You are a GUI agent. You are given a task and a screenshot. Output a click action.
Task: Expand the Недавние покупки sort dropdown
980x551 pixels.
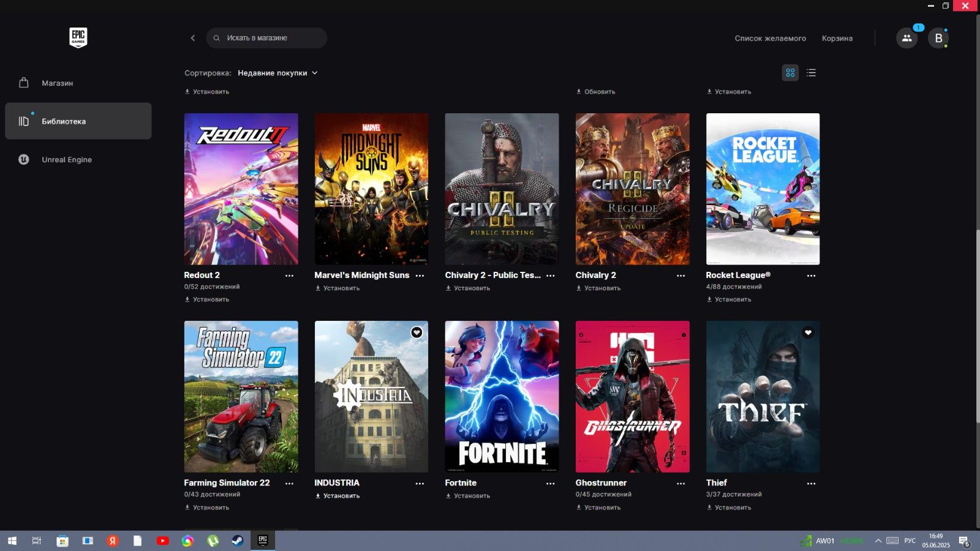coord(277,73)
